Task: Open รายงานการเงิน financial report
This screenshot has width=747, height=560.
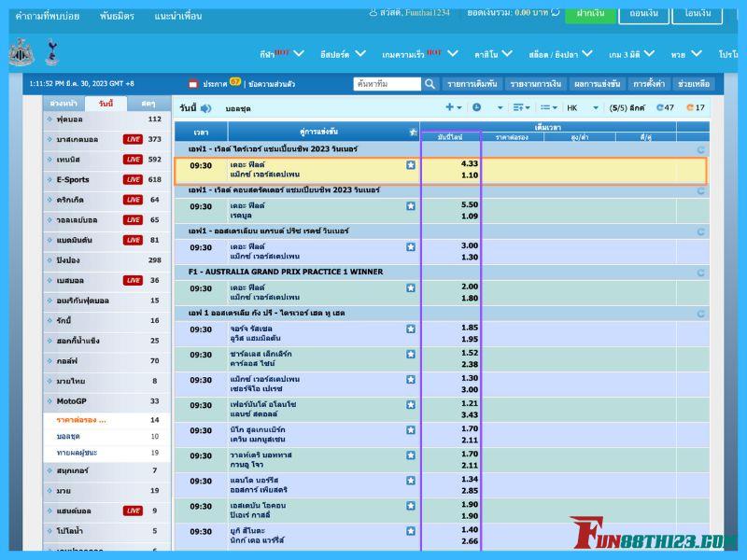Action: (x=535, y=84)
